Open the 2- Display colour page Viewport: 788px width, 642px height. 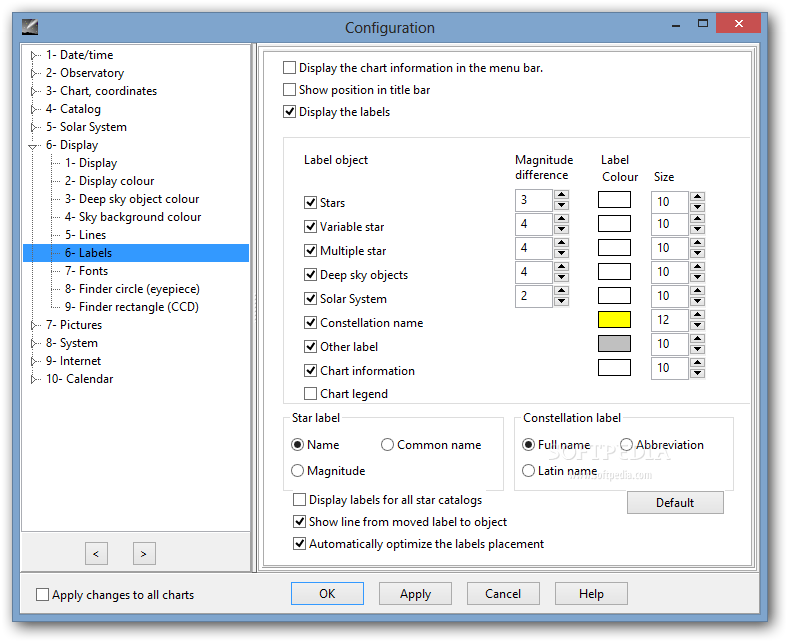click(110, 181)
